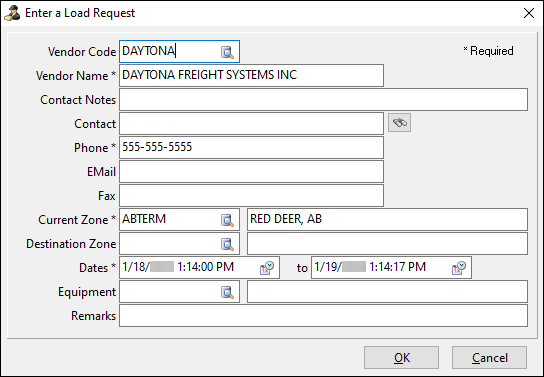
Task: Click the OK button
Action: [x=401, y=358]
